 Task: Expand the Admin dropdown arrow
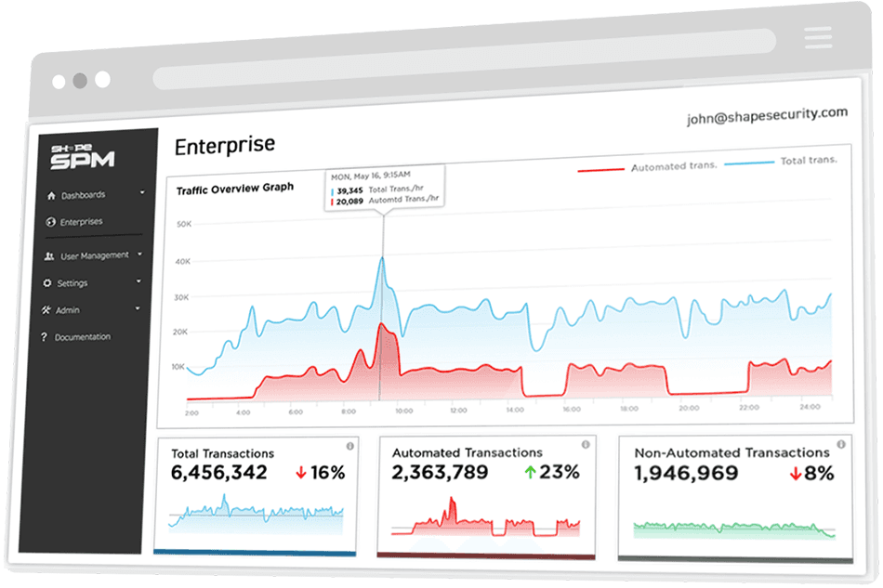[x=137, y=307]
